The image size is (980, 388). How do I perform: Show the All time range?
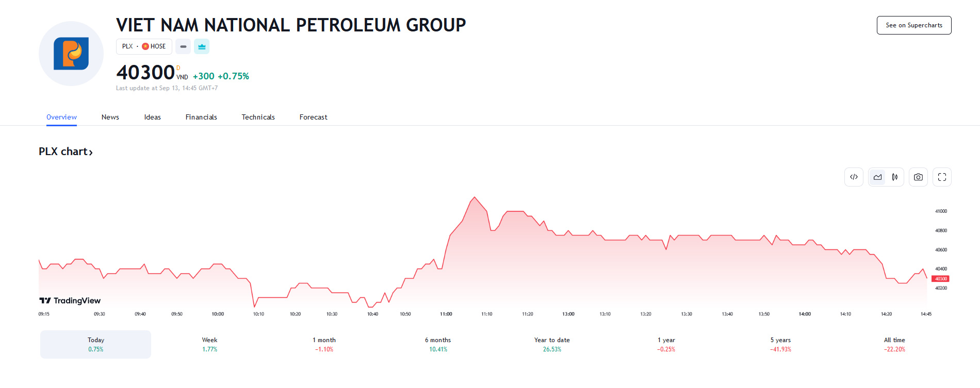894,344
